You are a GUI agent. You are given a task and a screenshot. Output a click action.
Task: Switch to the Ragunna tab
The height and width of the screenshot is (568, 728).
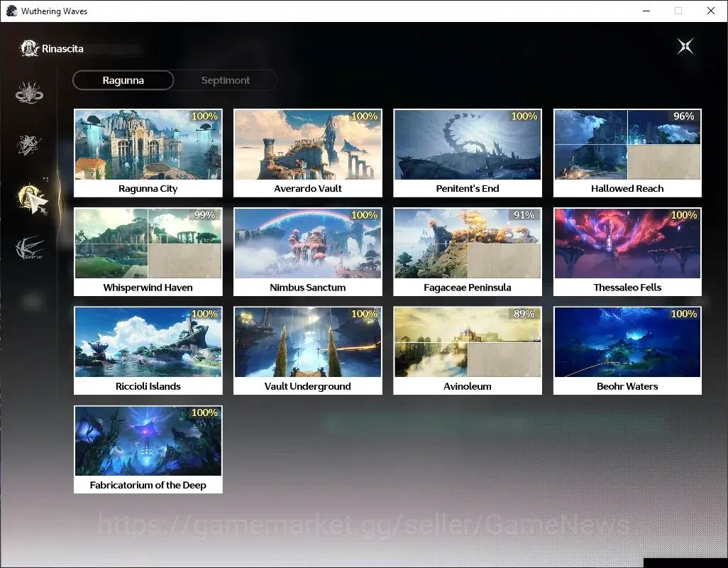point(123,80)
